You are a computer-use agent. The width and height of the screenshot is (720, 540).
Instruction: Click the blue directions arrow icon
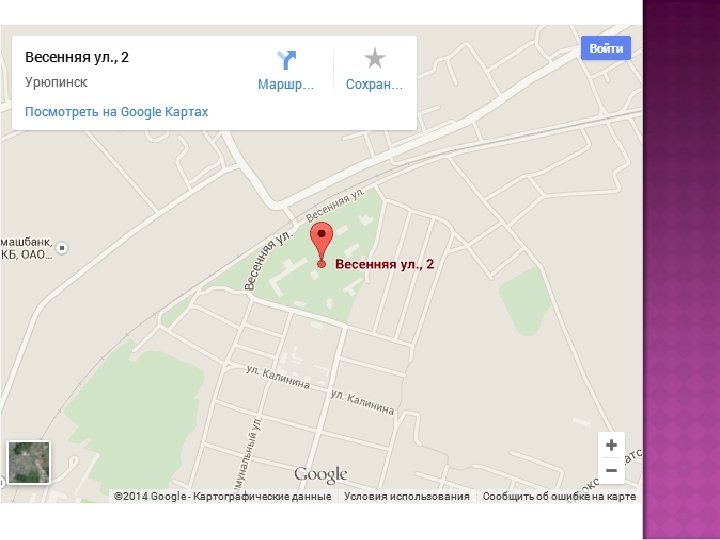tap(287, 60)
